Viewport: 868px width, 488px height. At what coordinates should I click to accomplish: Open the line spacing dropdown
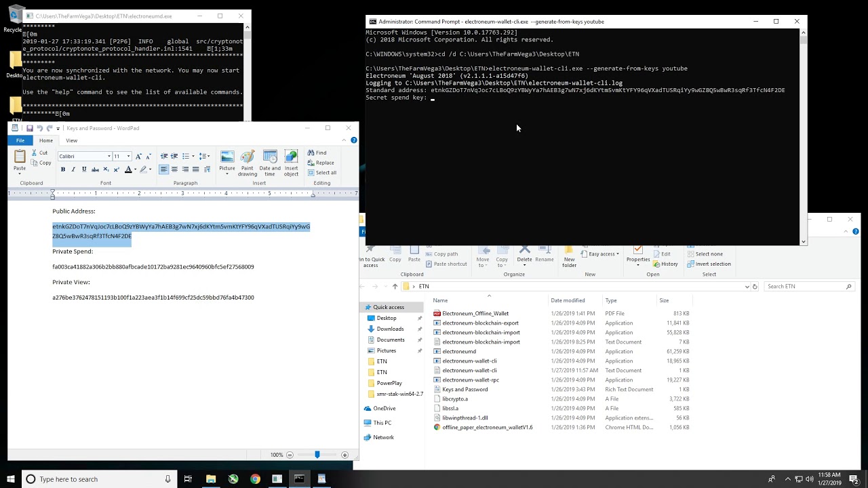204,157
